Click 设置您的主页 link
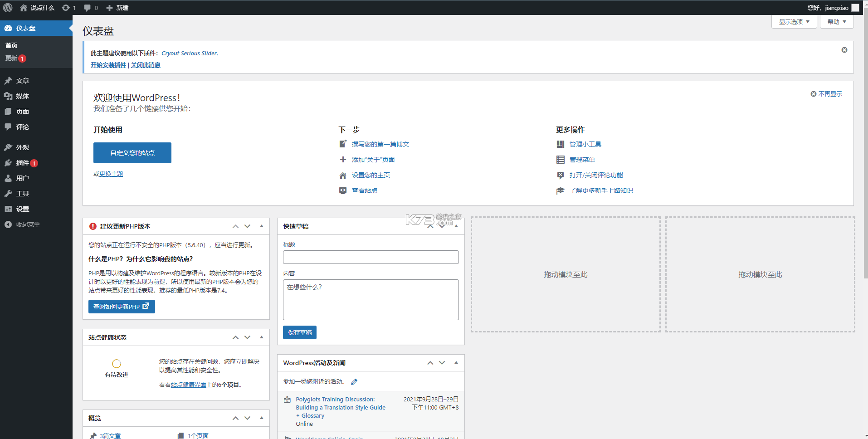This screenshot has width=868, height=439. [371, 175]
